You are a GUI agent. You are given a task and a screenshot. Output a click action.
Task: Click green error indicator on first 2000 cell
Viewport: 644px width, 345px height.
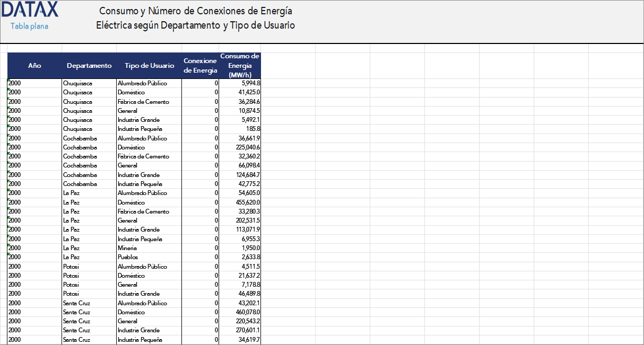coord(8,81)
